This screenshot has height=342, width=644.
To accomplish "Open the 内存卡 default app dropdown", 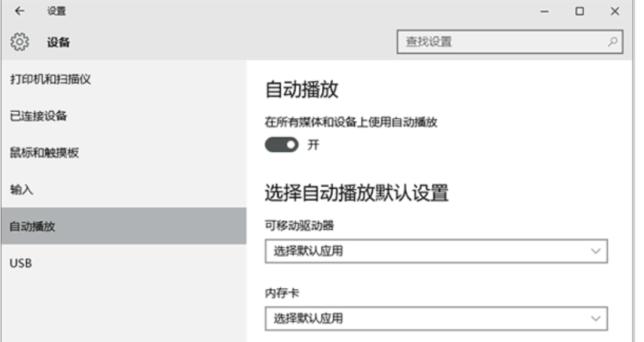I will coord(436,319).
